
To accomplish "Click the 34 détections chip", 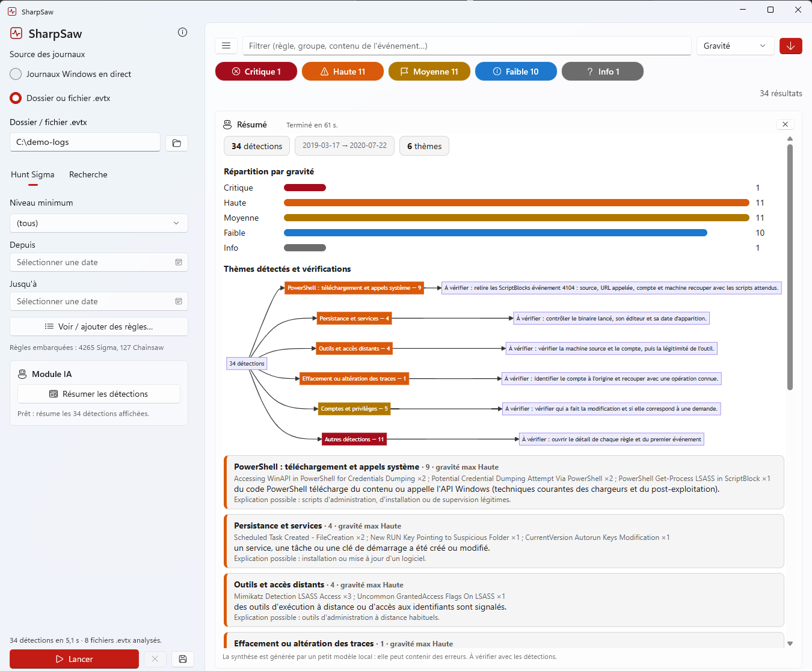I will coord(257,146).
